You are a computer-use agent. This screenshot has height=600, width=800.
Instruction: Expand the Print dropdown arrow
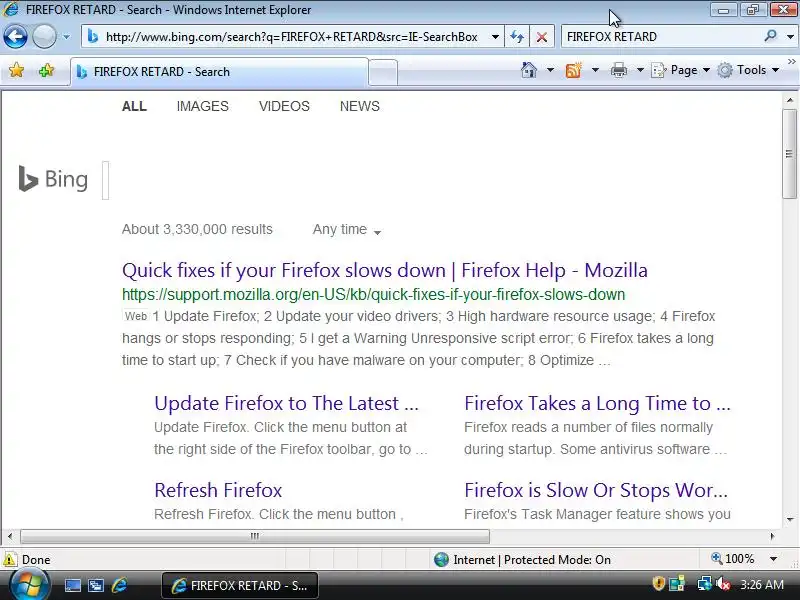pyautogui.click(x=640, y=70)
